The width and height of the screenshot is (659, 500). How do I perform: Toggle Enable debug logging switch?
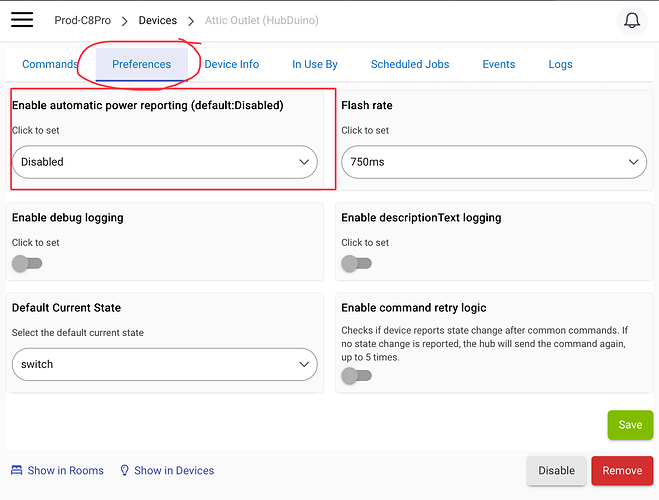(x=27, y=263)
